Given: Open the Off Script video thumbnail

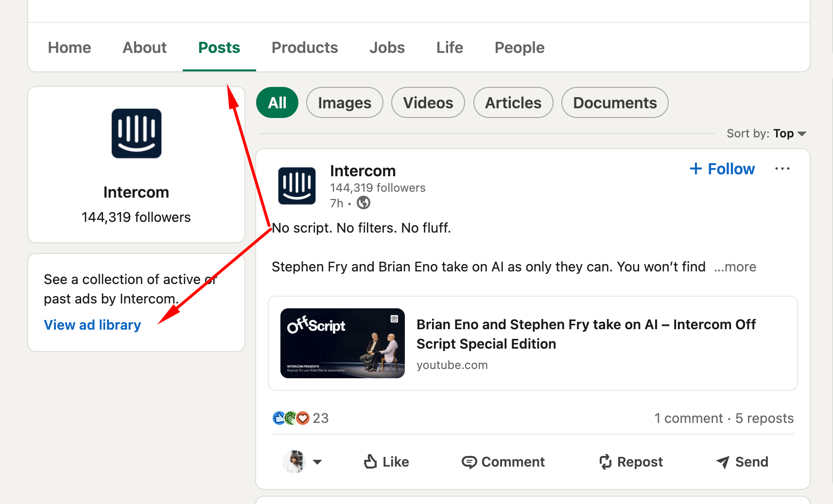Looking at the screenshot, I should point(343,343).
